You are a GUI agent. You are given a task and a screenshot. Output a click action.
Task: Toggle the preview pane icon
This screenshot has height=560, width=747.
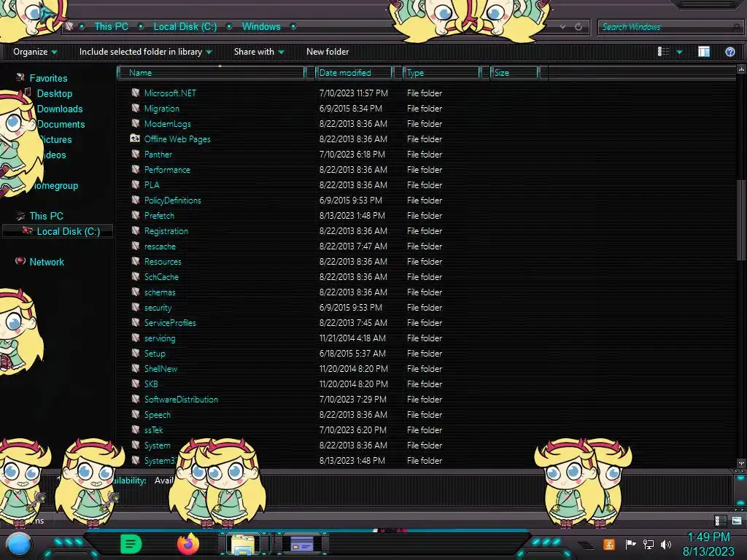pyautogui.click(x=704, y=52)
